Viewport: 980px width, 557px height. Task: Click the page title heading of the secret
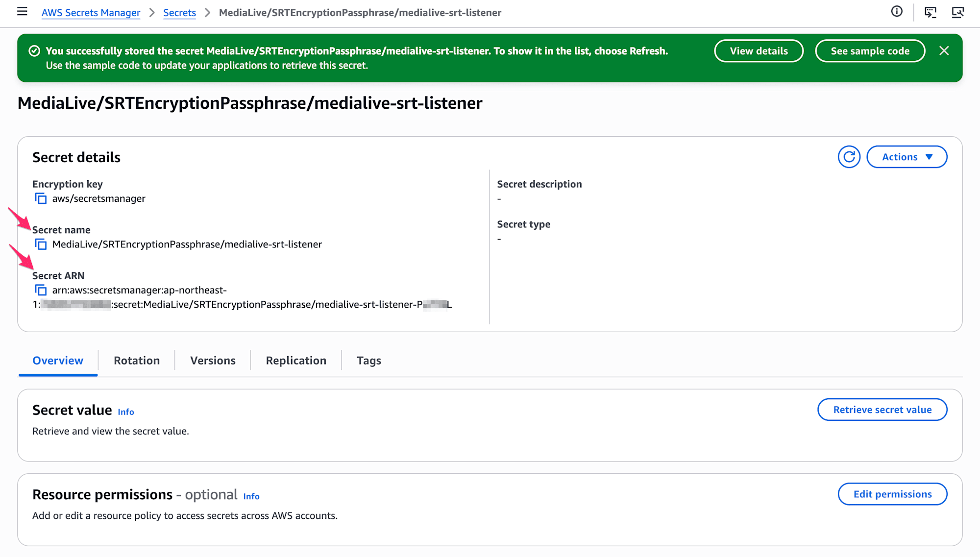click(x=250, y=103)
